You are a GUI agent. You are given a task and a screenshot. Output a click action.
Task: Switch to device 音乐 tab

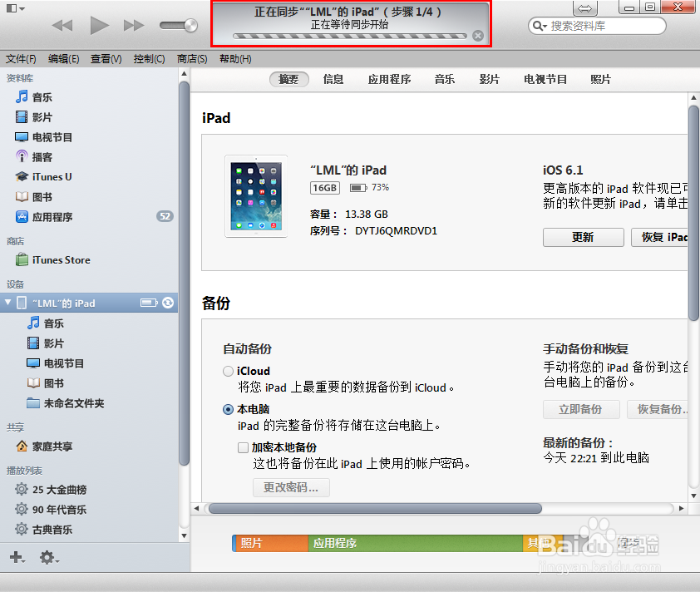(445, 80)
